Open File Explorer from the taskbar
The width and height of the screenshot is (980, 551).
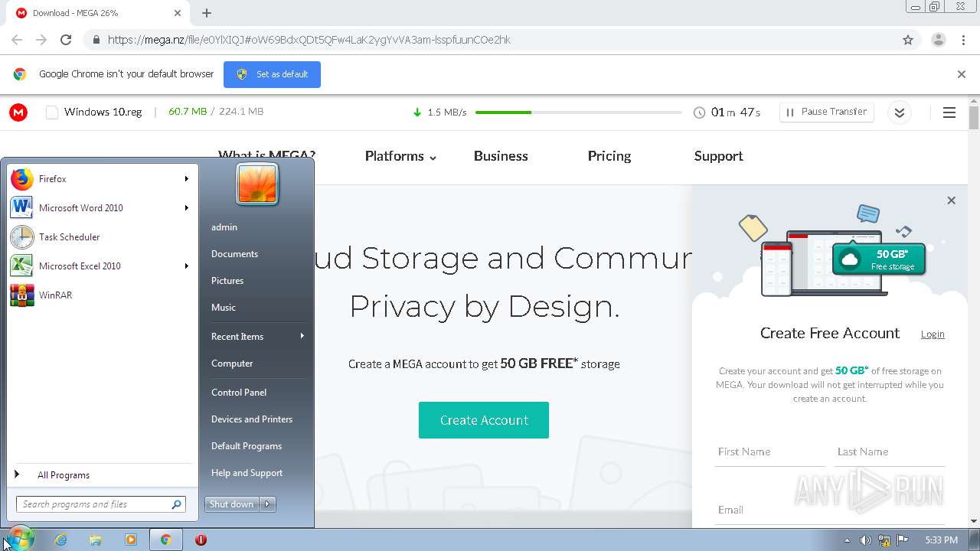click(x=96, y=540)
